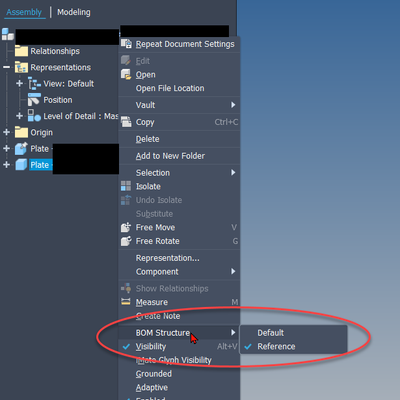Switch to the Modeling tab

[74, 12]
